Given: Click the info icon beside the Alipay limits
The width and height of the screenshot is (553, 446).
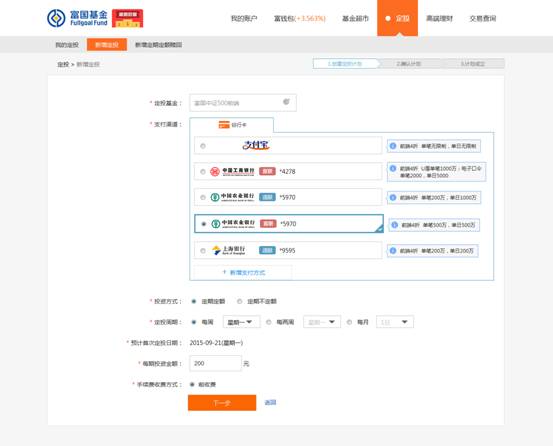Looking at the screenshot, I should pyautogui.click(x=393, y=146).
